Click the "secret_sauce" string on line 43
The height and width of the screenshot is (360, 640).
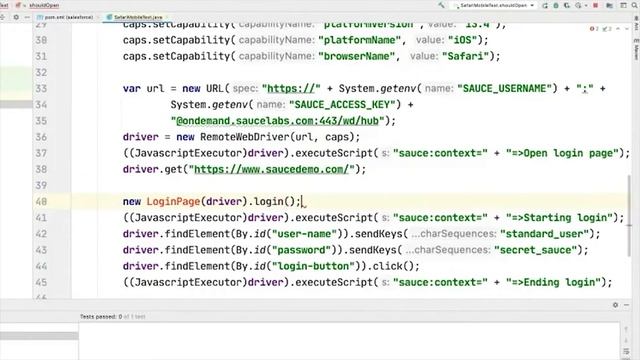tap(535, 250)
